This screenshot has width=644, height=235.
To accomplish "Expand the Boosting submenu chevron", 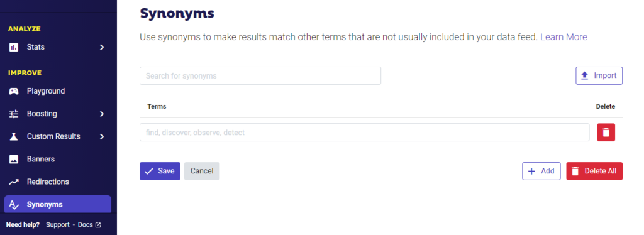I will 102,114.
